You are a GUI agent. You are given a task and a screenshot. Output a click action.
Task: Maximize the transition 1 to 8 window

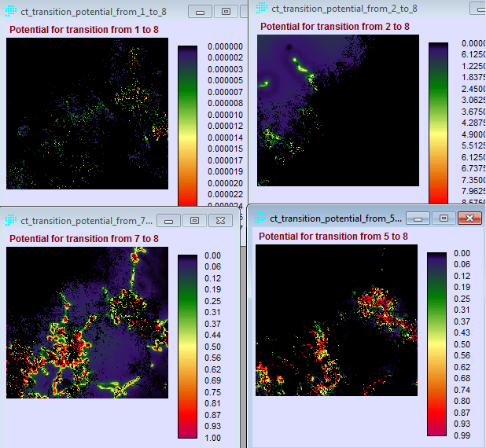click(x=226, y=13)
